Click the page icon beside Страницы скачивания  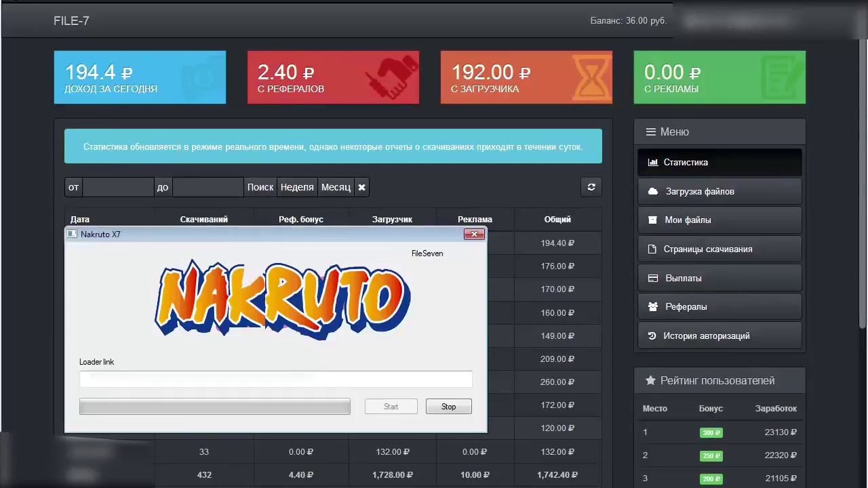[652, 249]
